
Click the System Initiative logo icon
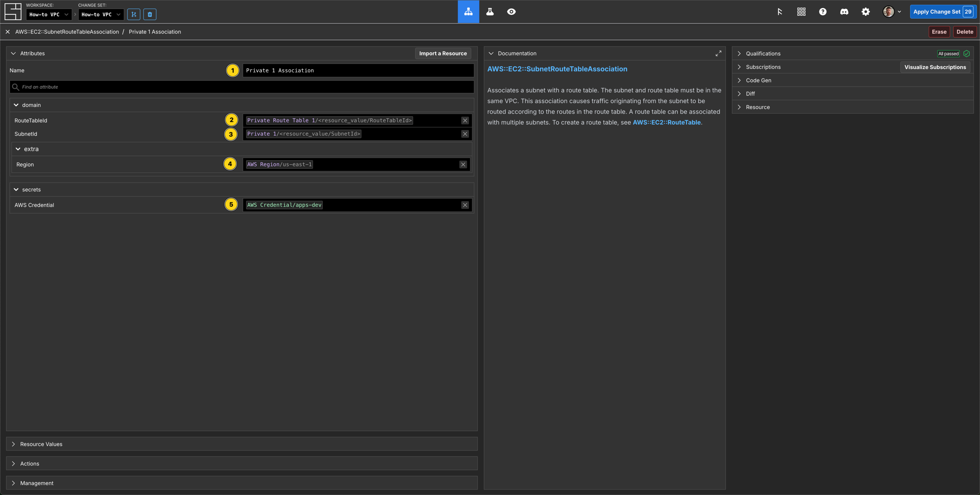point(13,11)
